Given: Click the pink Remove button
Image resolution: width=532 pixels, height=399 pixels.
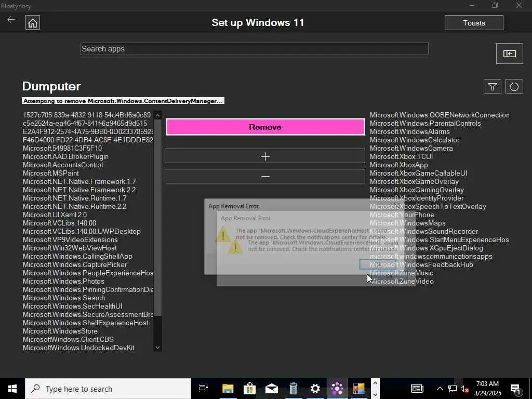Looking at the screenshot, I should pos(265,127).
